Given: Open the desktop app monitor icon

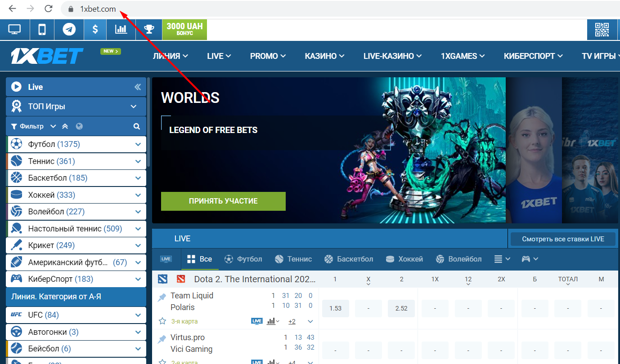Looking at the screenshot, I should click(x=14, y=30).
